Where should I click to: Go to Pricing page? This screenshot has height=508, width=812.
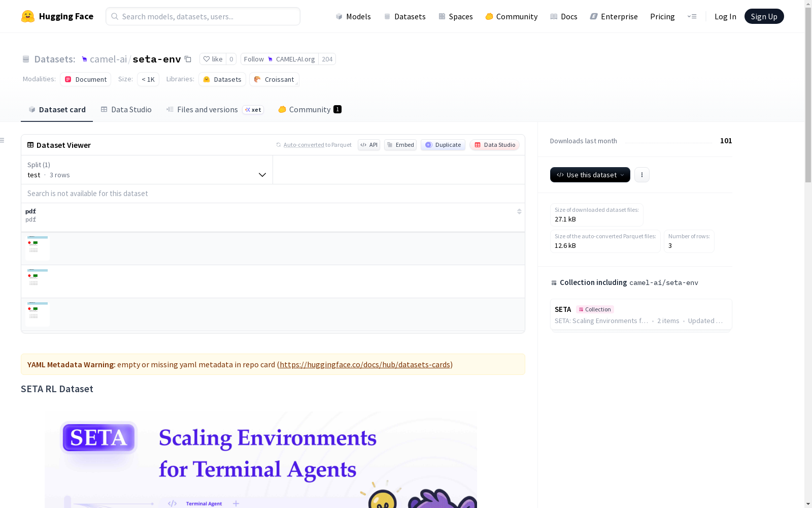(662, 16)
